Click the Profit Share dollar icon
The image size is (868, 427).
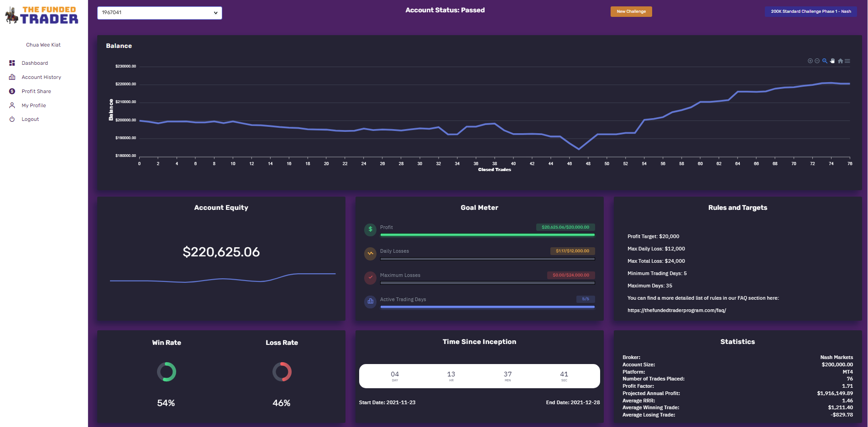coord(12,91)
